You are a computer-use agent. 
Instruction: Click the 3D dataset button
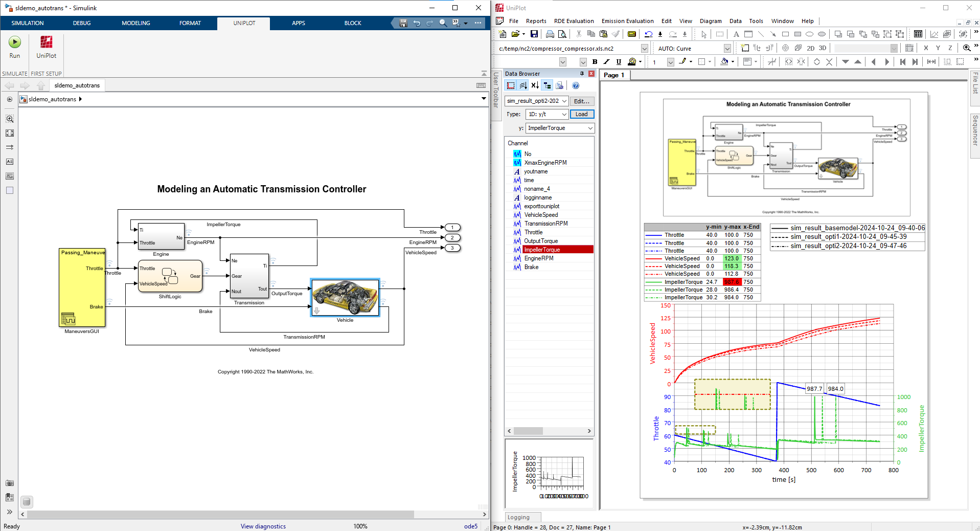pos(823,48)
